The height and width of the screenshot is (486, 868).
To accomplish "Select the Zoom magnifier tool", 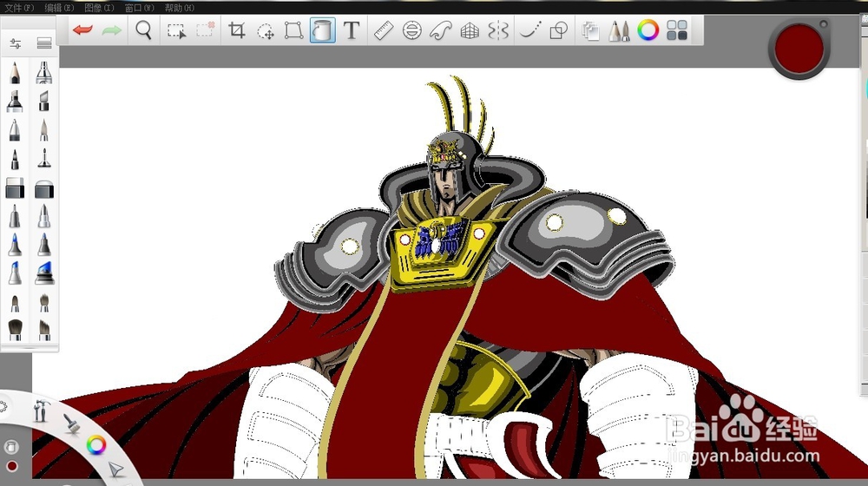I will coord(144,30).
